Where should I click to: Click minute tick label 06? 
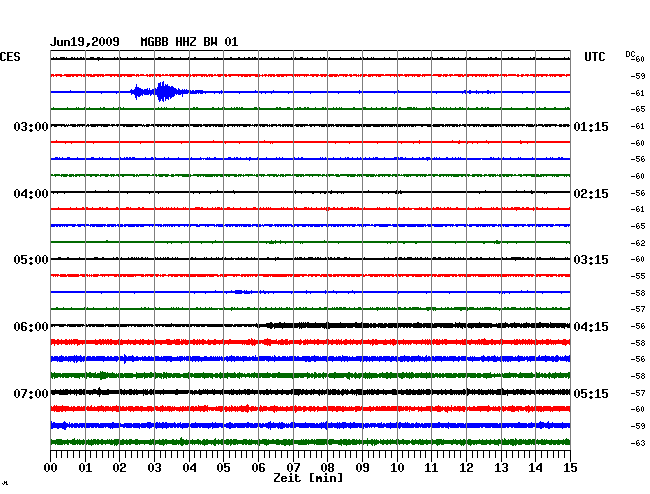[258, 467]
